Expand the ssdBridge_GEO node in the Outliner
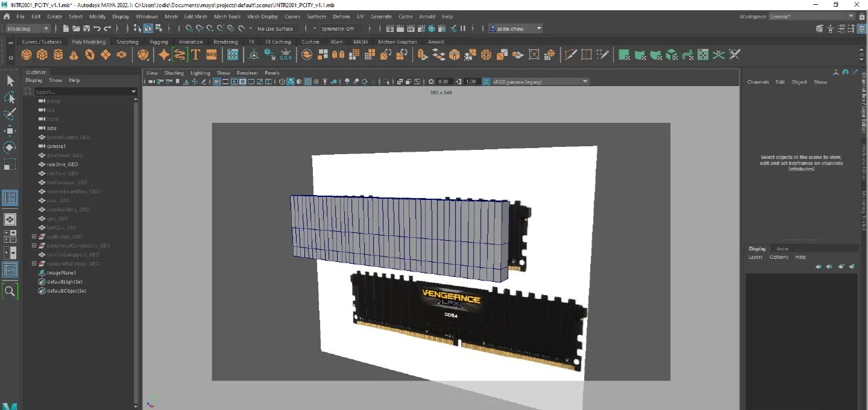Screen dimensions: 868x410 click(34, 237)
